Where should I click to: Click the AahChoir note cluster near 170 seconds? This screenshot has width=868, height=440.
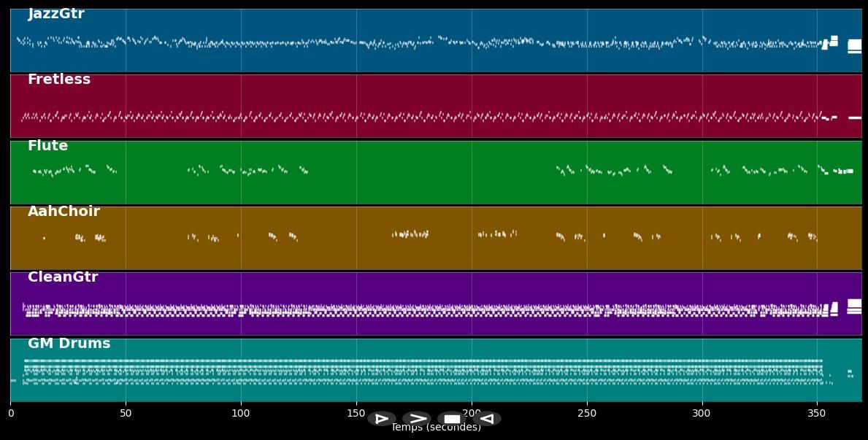pyautogui.click(x=410, y=234)
